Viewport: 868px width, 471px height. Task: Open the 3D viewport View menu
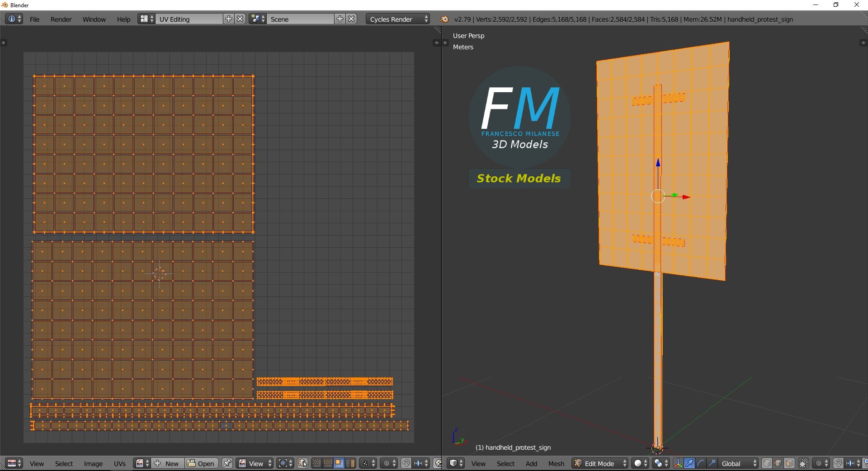coord(478,464)
